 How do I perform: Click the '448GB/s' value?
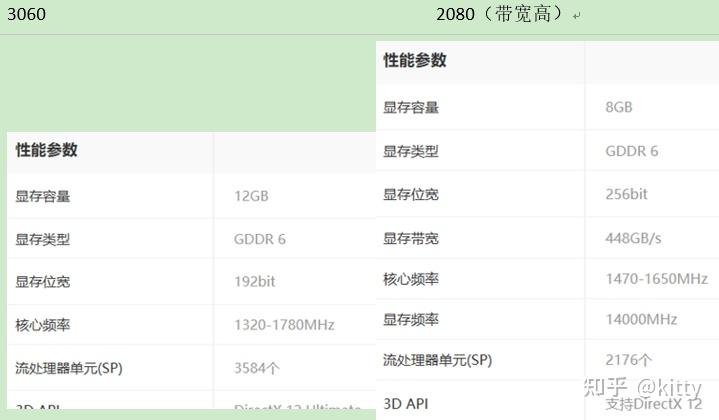click(633, 238)
